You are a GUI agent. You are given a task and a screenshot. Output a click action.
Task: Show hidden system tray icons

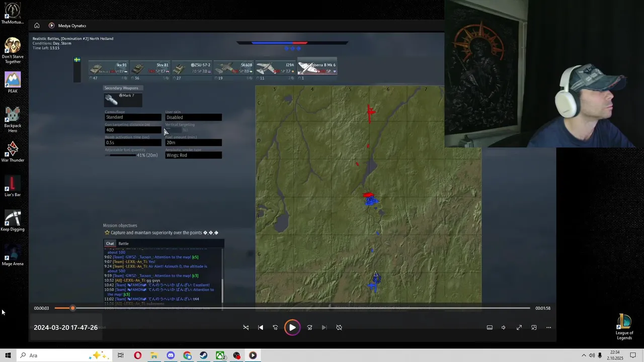click(584, 355)
